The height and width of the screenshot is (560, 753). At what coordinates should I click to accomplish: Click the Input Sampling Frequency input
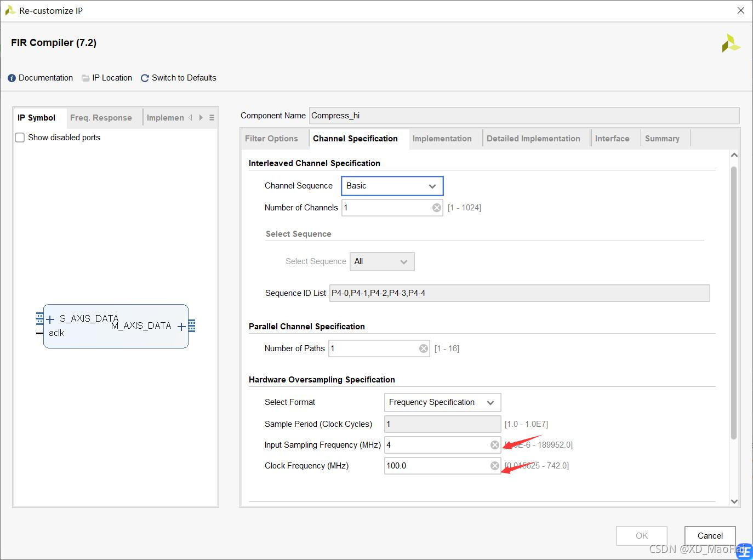click(x=442, y=445)
